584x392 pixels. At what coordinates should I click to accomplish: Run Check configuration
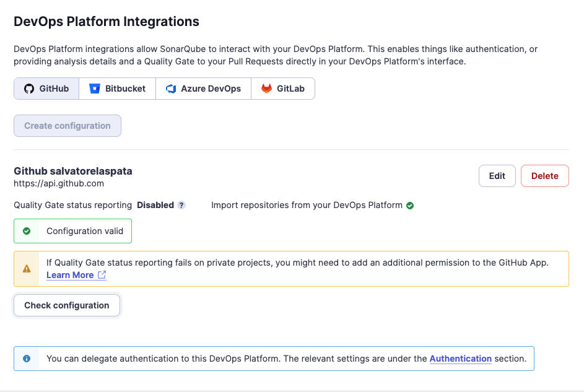click(67, 305)
